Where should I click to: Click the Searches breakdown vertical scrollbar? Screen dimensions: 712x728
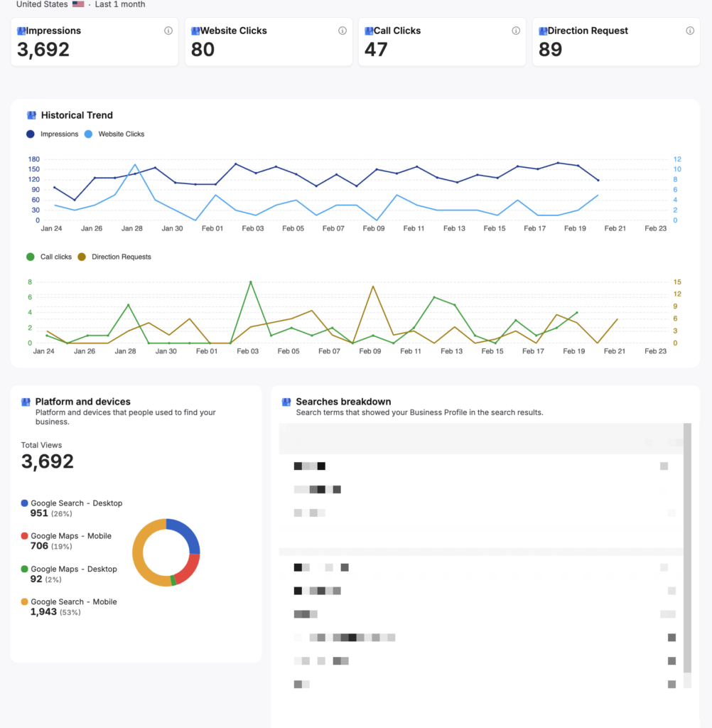point(686,547)
